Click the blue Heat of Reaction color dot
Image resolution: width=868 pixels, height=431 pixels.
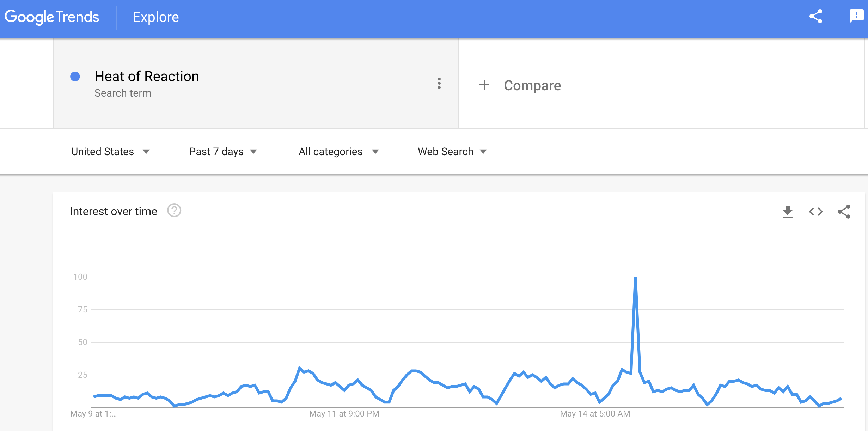pyautogui.click(x=75, y=77)
